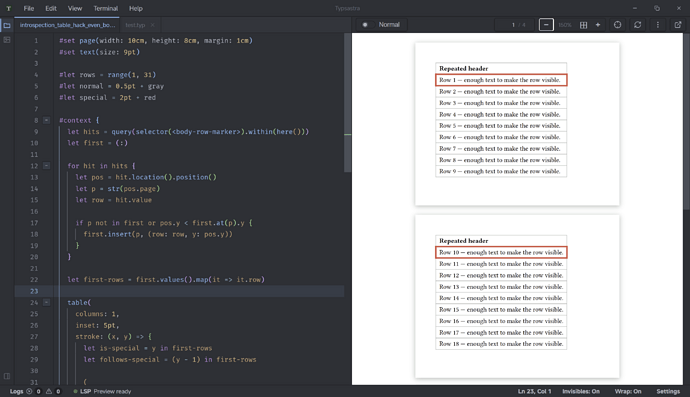The image size is (690, 397).
Task: Zoom in the preview with plus button
Action: point(598,25)
